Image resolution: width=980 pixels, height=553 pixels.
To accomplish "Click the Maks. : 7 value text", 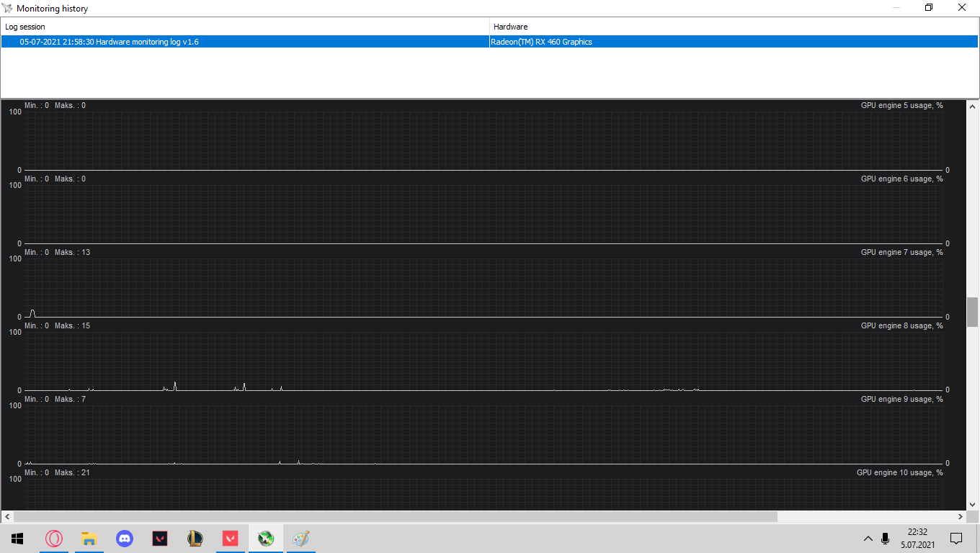I will pos(70,400).
